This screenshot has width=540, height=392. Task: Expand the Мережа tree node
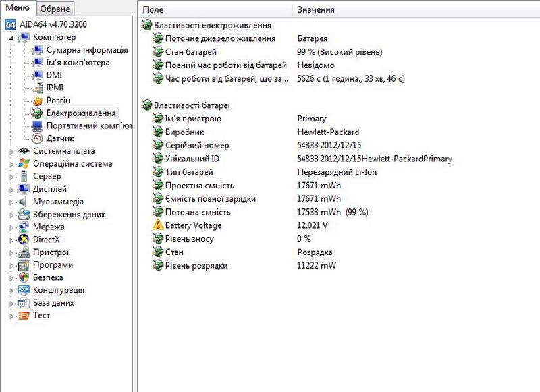click(x=11, y=227)
